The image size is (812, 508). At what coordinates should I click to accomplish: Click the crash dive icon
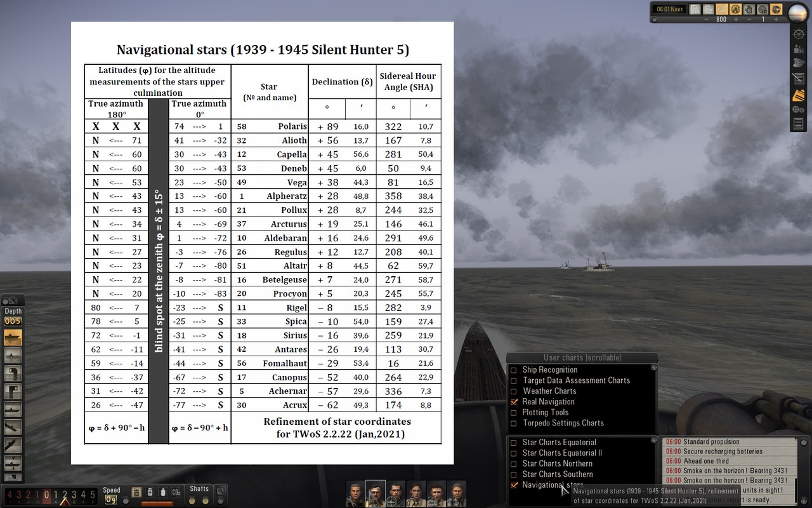pyautogui.click(x=13, y=427)
